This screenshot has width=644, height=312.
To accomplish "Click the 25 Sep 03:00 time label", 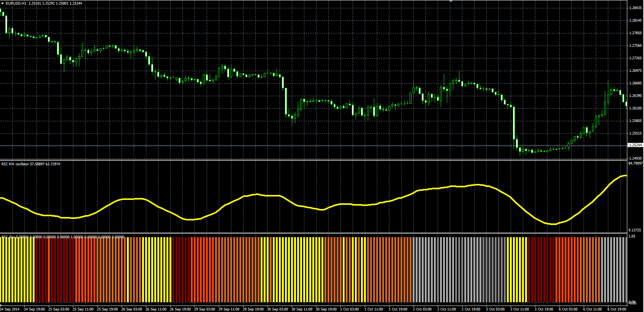I will tap(59, 309).
